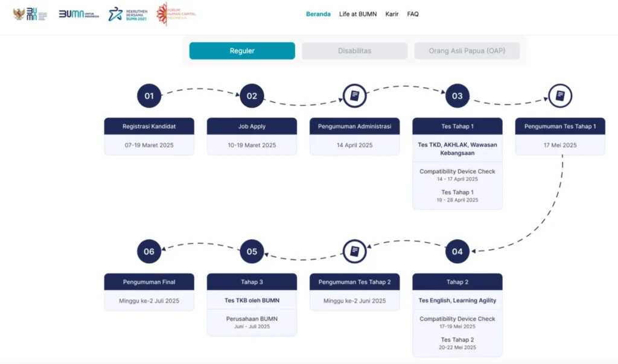Image resolution: width=618 pixels, height=364 pixels.
Task: Click the Pengumuman Tes Tahap 2 header
Action: [x=355, y=282]
